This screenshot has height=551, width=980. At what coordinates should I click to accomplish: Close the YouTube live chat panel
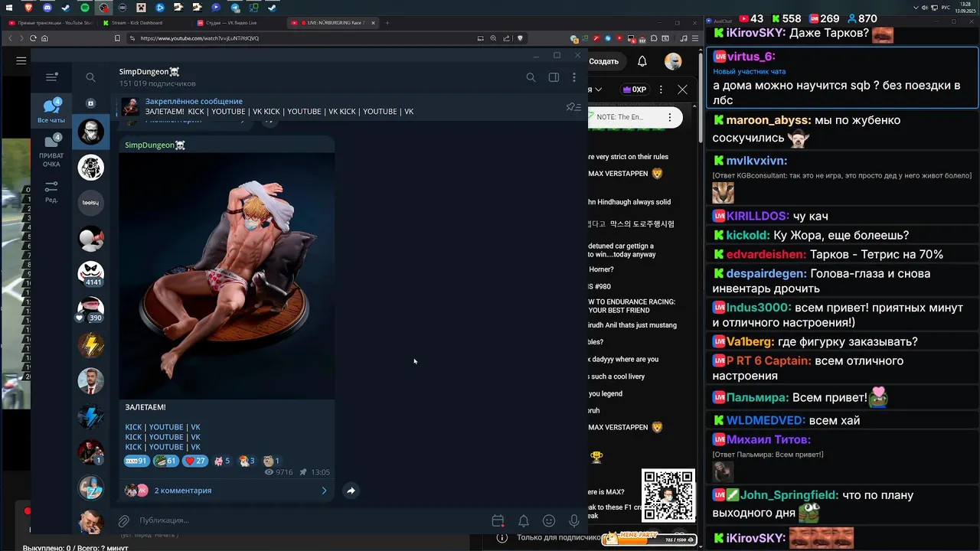point(682,90)
